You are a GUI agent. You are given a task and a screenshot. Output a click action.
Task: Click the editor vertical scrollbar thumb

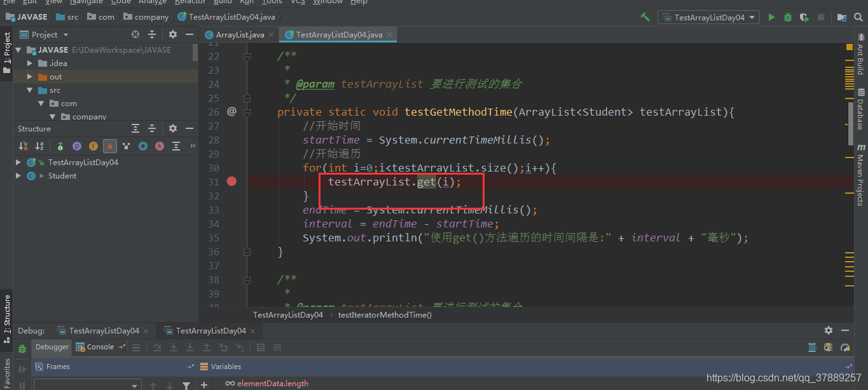click(850, 124)
